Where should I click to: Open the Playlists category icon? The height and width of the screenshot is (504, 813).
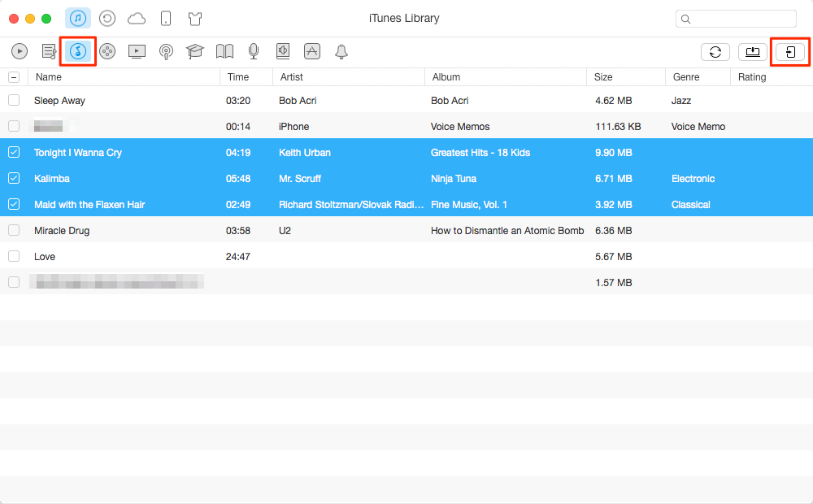tap(50, 51)
